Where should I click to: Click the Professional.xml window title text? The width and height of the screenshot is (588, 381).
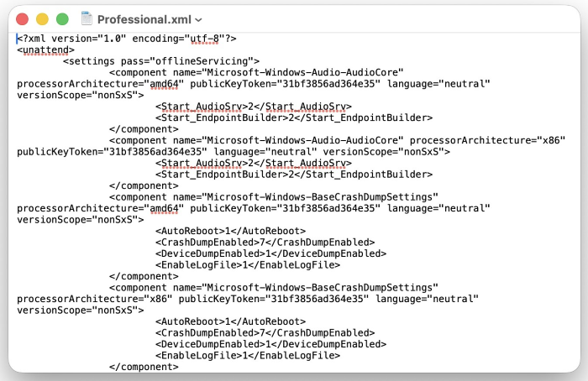pos(144,19)
